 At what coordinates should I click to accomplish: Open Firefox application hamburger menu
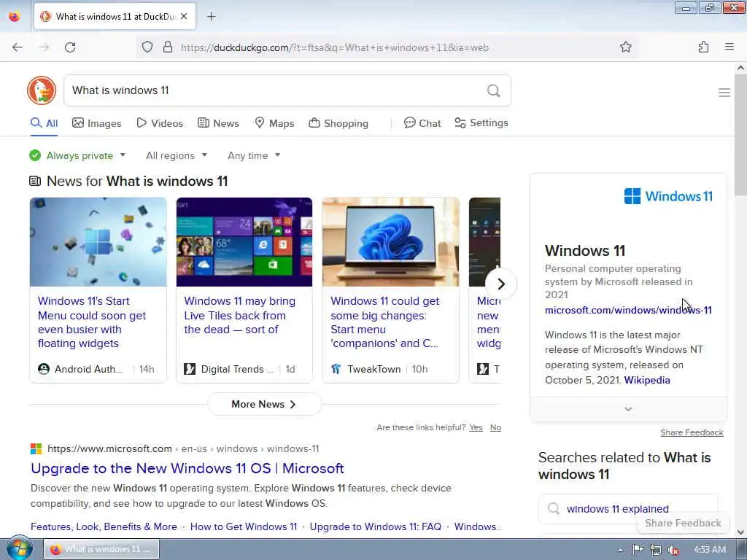click(x=729, y=47)
